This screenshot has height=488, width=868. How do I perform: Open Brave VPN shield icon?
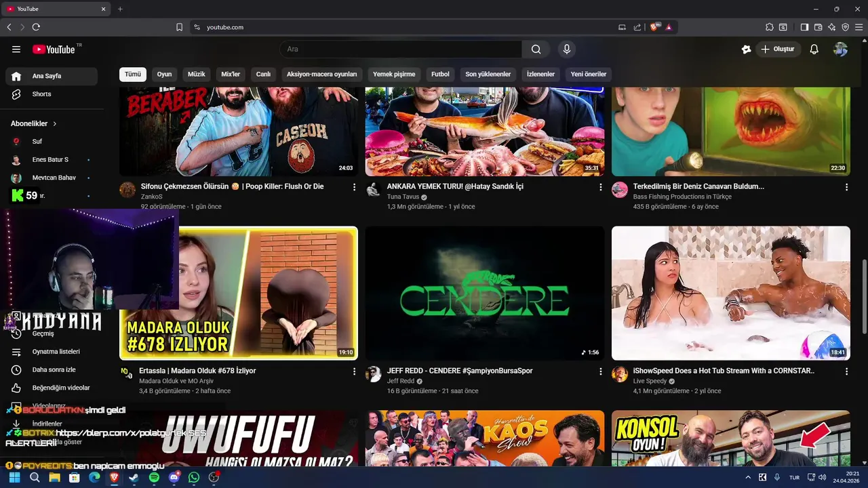pos(845,27)
